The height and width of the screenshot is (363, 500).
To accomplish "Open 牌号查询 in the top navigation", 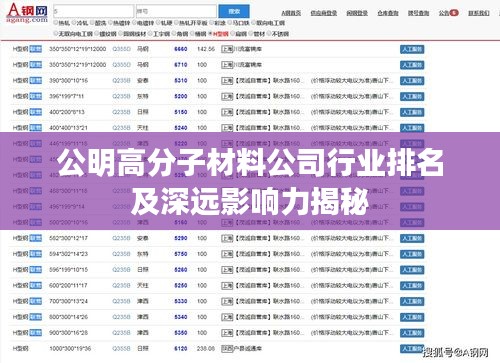I will point(418,13).
